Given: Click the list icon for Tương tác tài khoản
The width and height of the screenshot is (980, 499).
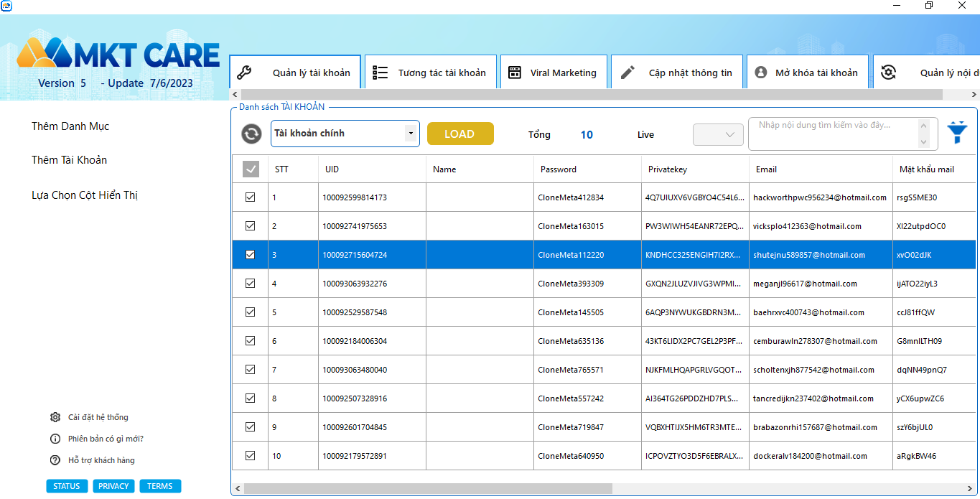Looking at the screenshot, I should [380, 73].
